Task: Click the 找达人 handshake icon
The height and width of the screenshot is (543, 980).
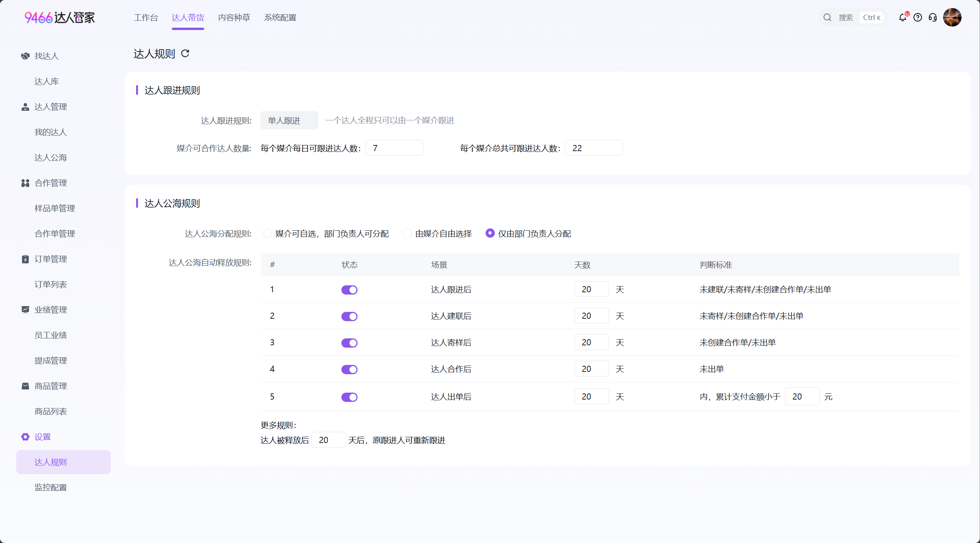Action: [x=25, y=56]
